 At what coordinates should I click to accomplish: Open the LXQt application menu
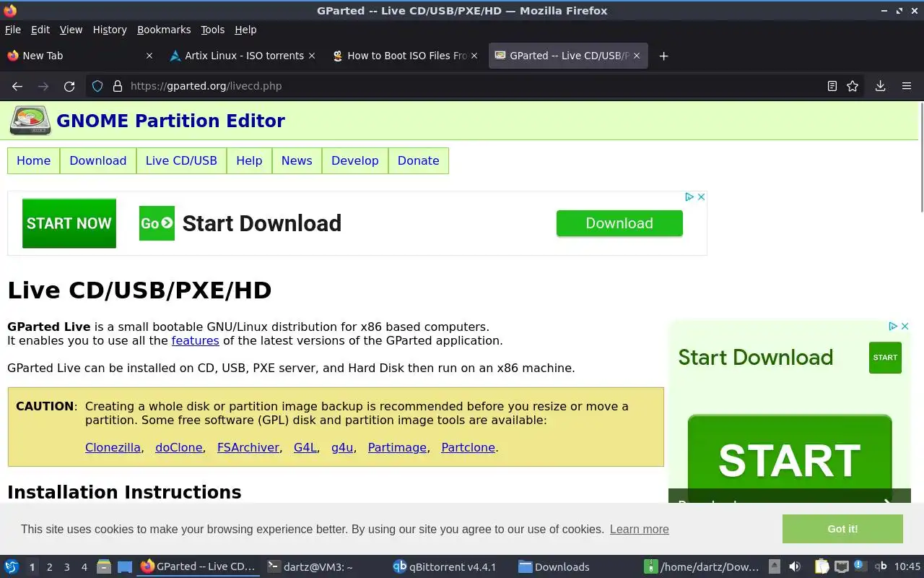pyautogui.click(x=11, y=567)
